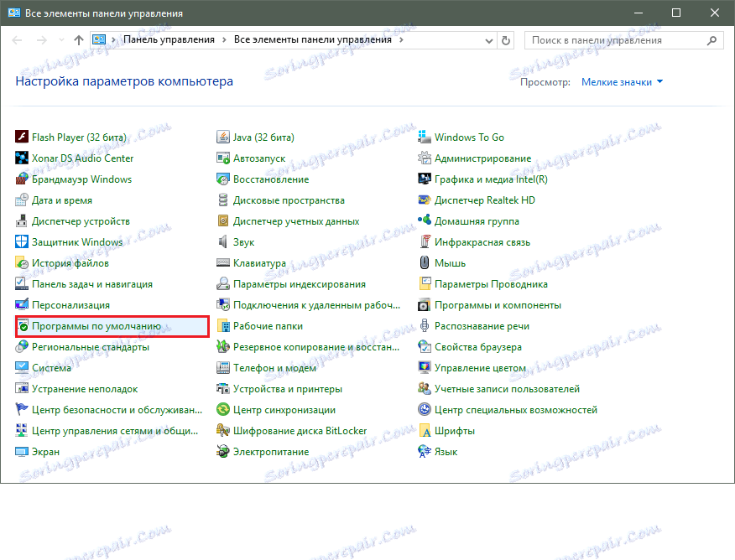
Task: Click the Windows To Go icon
Action: click(425, 137)
